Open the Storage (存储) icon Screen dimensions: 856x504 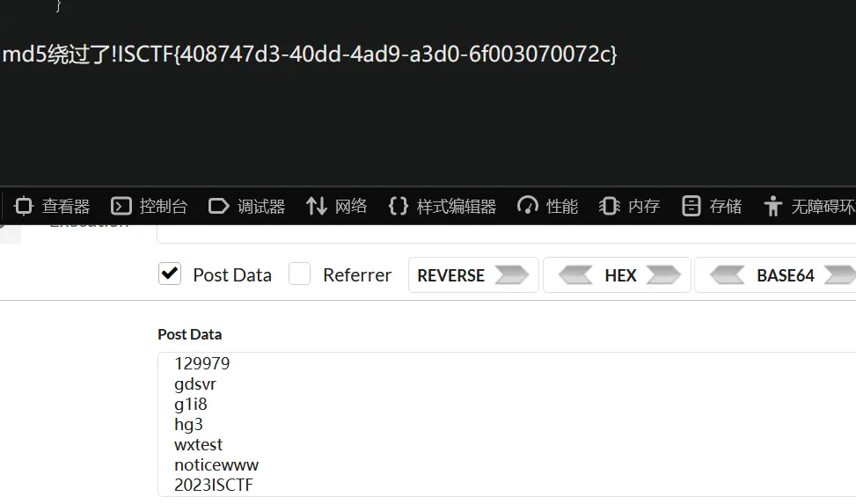point(691,207)
